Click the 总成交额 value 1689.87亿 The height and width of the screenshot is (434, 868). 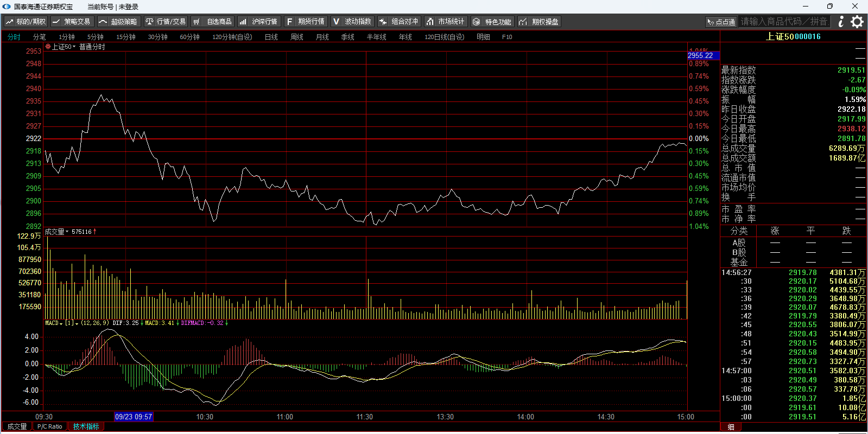click(x=847, y=158)
